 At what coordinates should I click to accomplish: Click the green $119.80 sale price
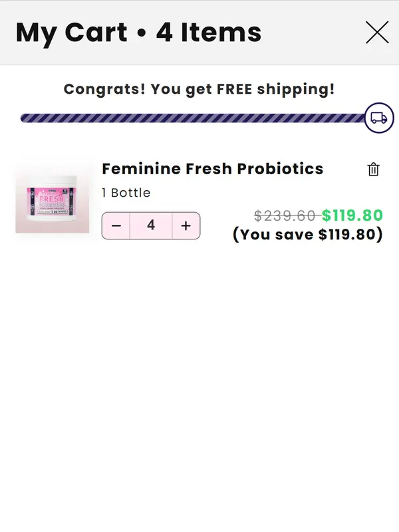tap(352, 215)
